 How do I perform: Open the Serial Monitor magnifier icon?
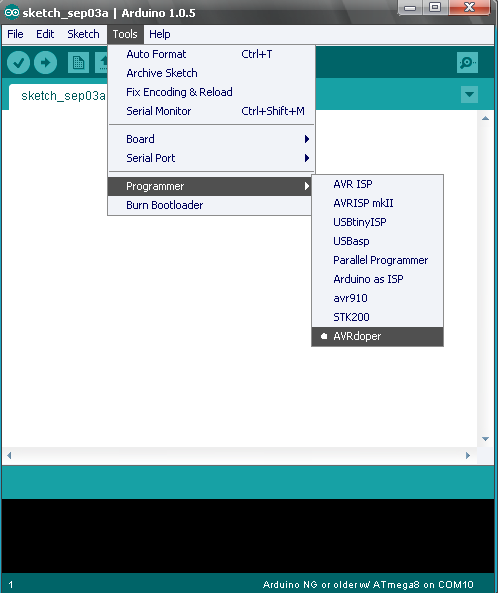pos(467,62)
